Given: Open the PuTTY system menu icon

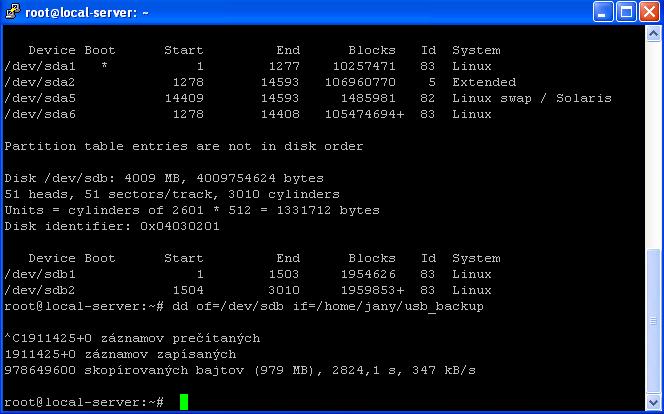Looking at the screenshot, I should (12, 11).
